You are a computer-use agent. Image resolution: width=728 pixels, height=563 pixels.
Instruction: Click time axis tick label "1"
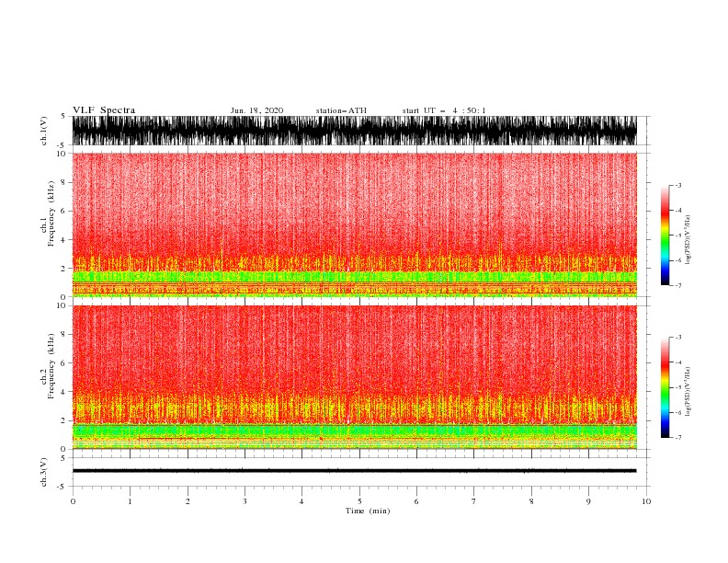130,501
